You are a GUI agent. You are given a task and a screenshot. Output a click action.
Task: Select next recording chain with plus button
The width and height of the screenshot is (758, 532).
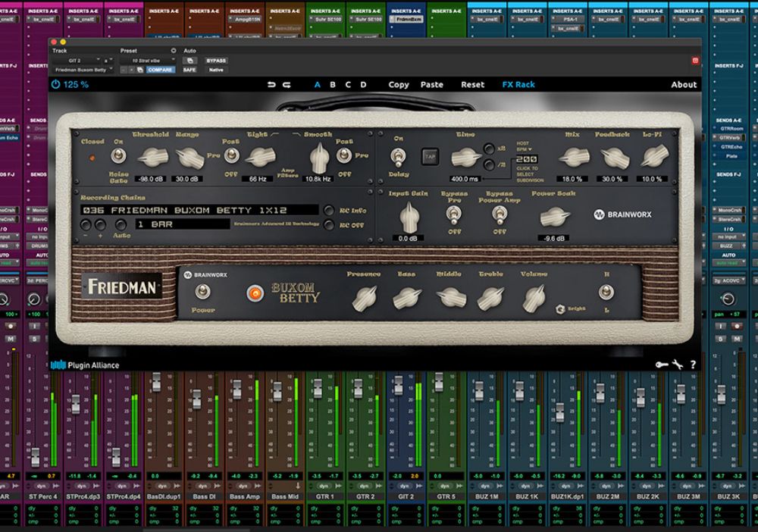pos(100,225)
